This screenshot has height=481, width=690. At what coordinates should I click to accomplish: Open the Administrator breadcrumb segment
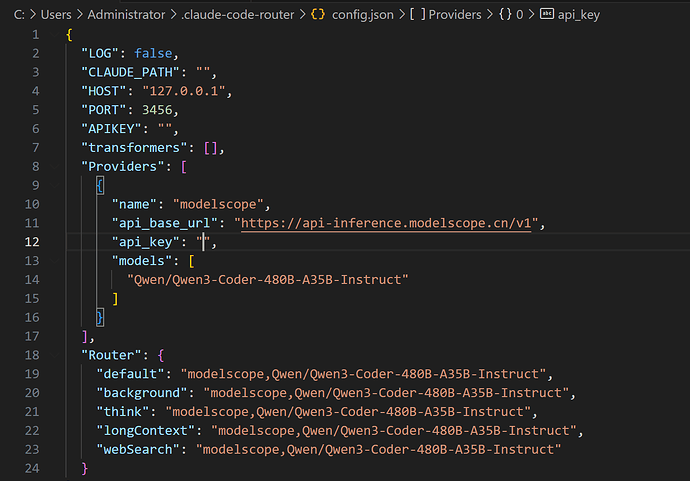click(126, 15)
